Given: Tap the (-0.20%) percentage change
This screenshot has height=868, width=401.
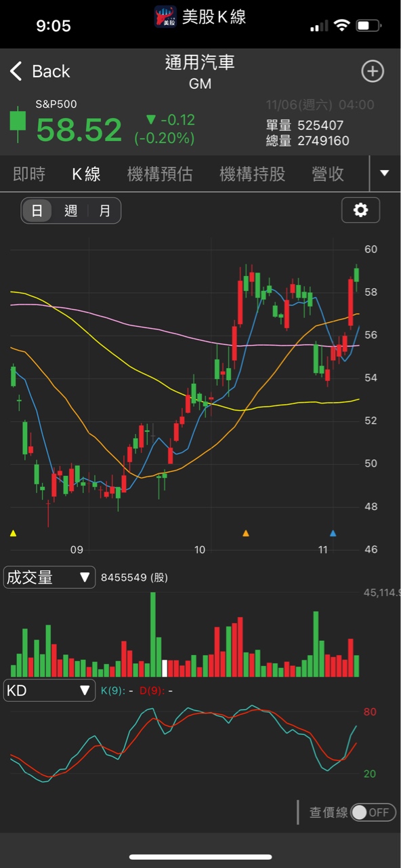Looking at the screenshot, I should tap(165, 138).
